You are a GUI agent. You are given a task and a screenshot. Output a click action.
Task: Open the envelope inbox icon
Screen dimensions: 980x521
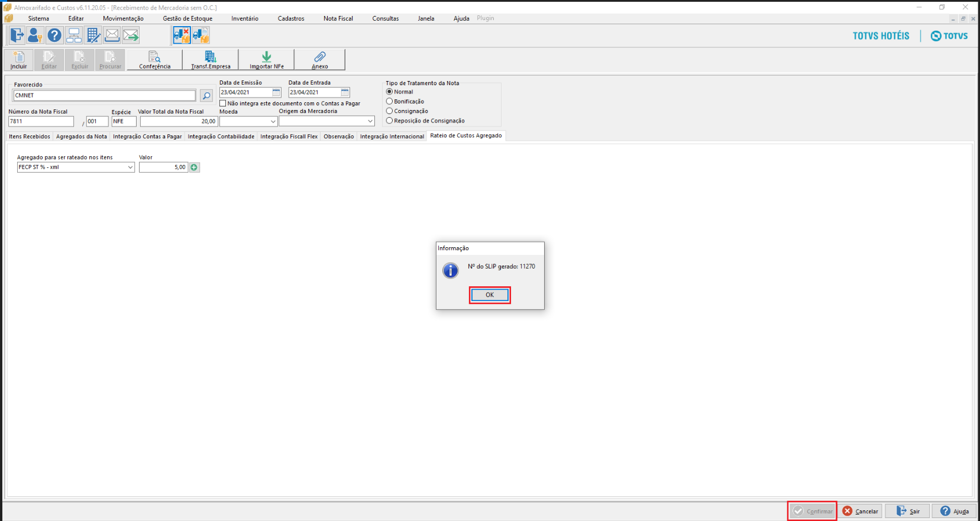(112, 35)
